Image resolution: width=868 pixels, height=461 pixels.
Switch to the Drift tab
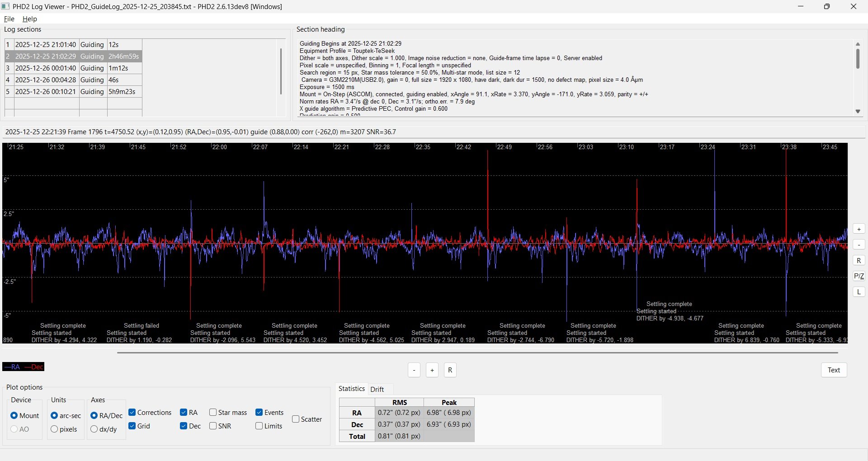[377, 389]
